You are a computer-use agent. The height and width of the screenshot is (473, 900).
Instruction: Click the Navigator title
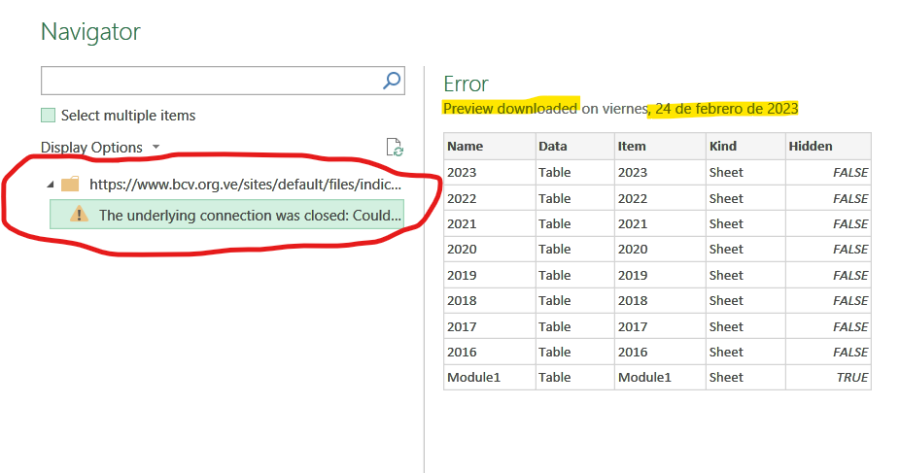91,32
